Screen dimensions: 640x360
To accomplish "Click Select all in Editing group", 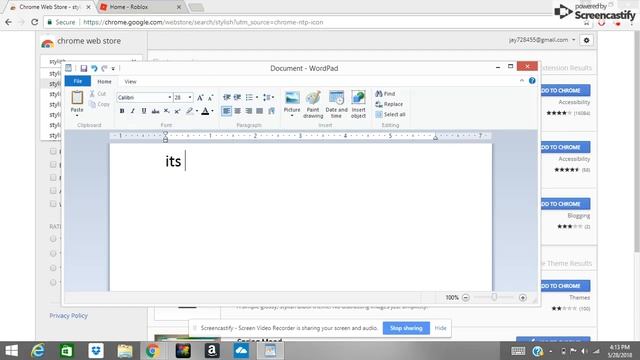I will (390, 115).
